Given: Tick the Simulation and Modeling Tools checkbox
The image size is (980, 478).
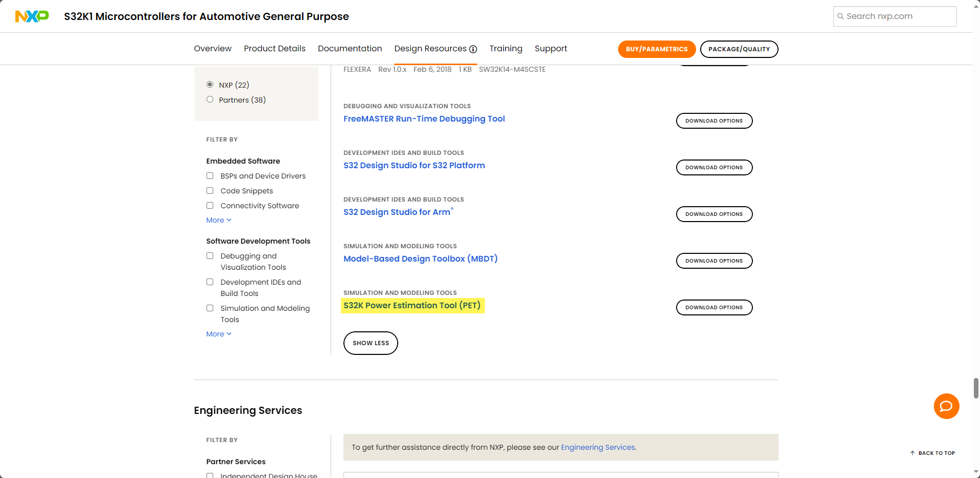Looking at the screenshot, I should tap(210, 308).
